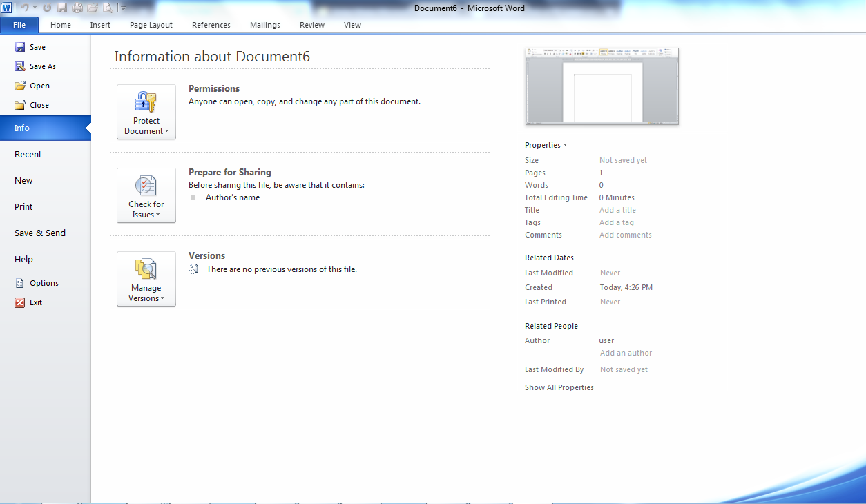Image resolution: width=866 pixels, height=504 pixels.
Task: Switch to the Home ribbon tab
Action: (60, 24)
